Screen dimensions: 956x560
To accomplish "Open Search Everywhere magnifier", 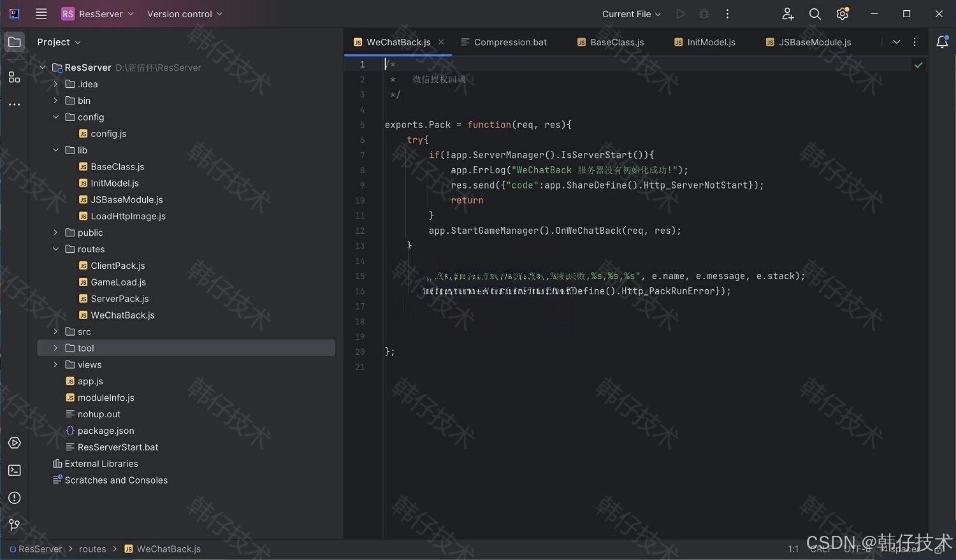I will coord(815,13).
